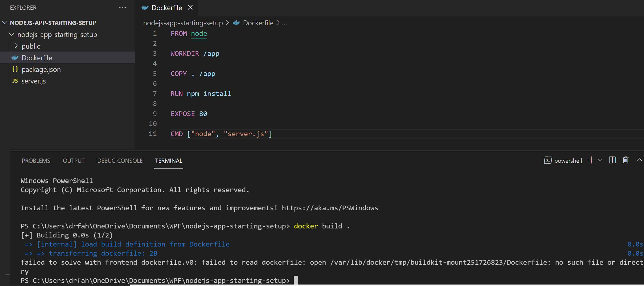Click WORKDIR keyword on line 3
This screenshot has width=644, height=286.
[185, 53]
